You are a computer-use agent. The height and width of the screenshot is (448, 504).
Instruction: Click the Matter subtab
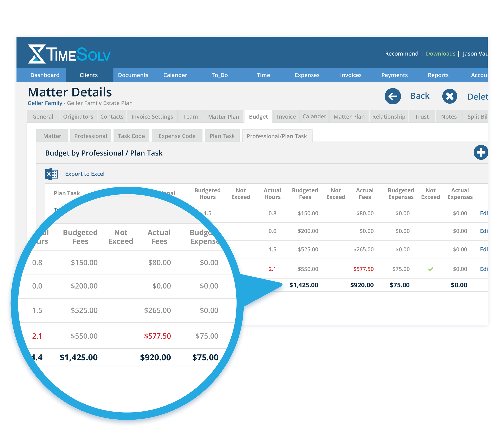(x=52, y=136)
